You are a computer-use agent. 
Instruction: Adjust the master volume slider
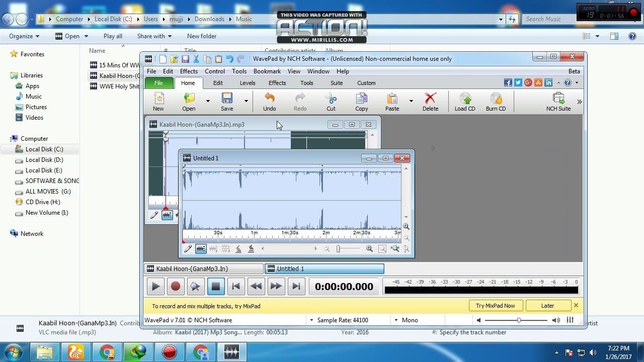pyautogui.click(x=516, y=320)
